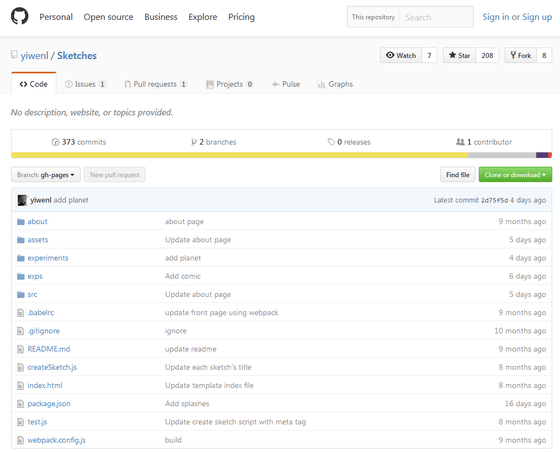Viewport: 560px width, 452px height.
Task: Click the contributor people icon
Action: click(460, 142)
